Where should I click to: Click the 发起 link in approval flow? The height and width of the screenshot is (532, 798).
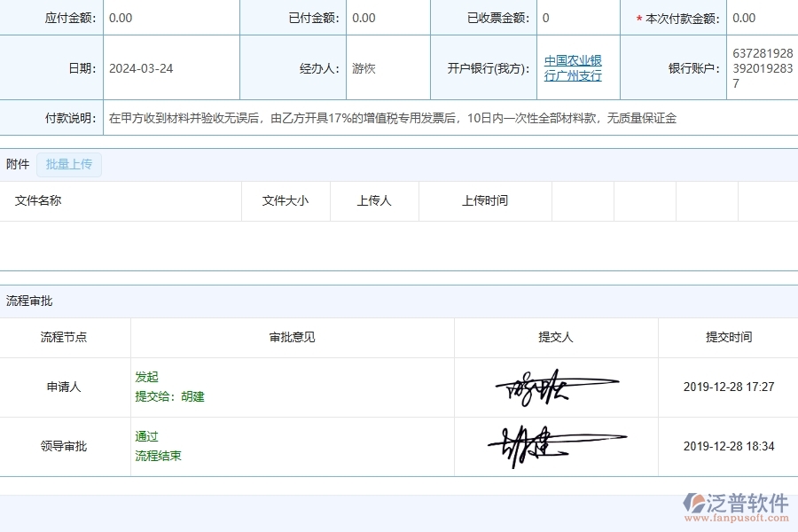[x=147, y=376]
